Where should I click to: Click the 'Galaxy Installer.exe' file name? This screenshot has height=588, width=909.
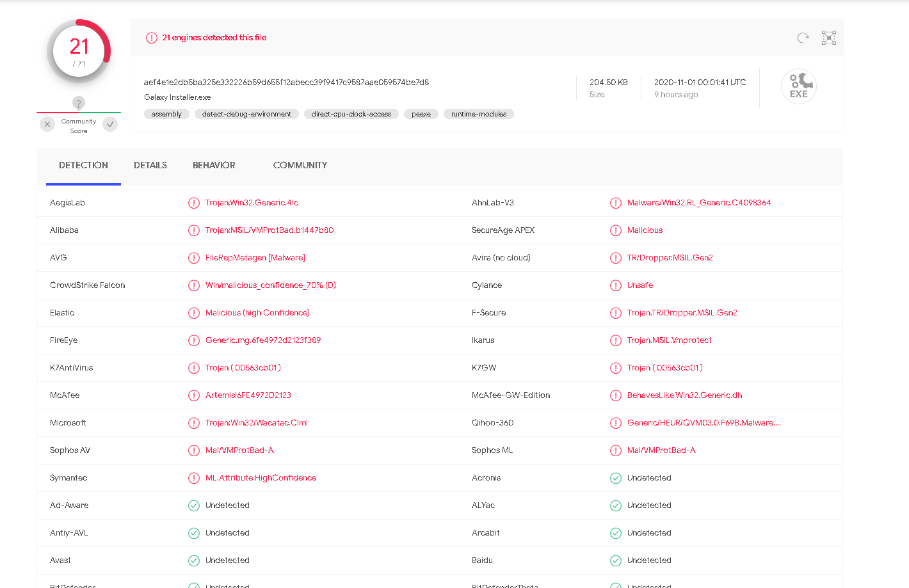pos(177,97)
